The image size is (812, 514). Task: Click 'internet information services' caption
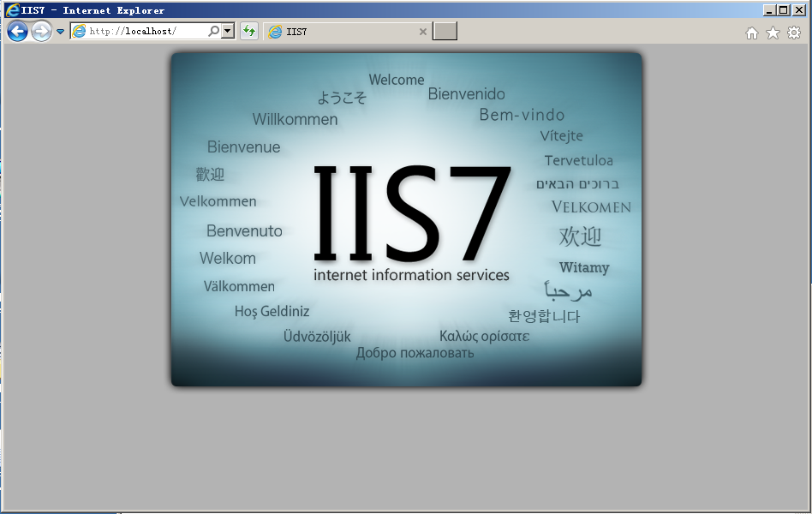(x=411, y=275)
